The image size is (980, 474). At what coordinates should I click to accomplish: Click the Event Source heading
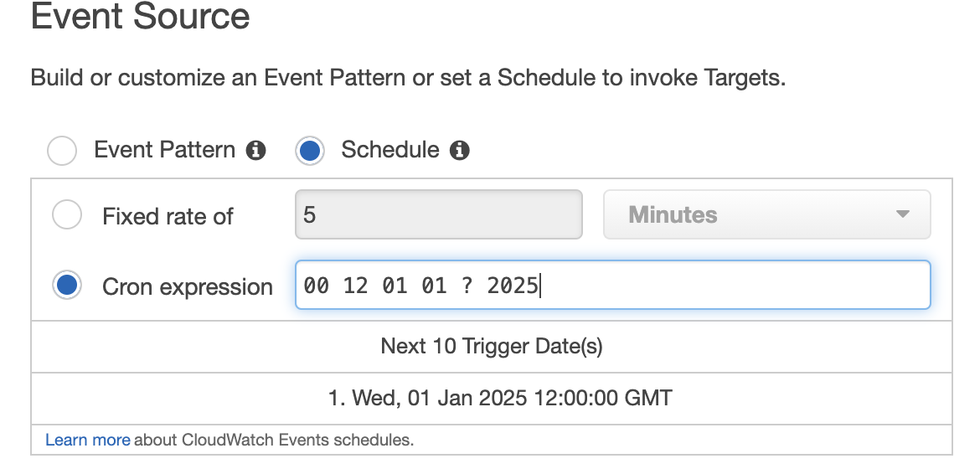point(140,17)
